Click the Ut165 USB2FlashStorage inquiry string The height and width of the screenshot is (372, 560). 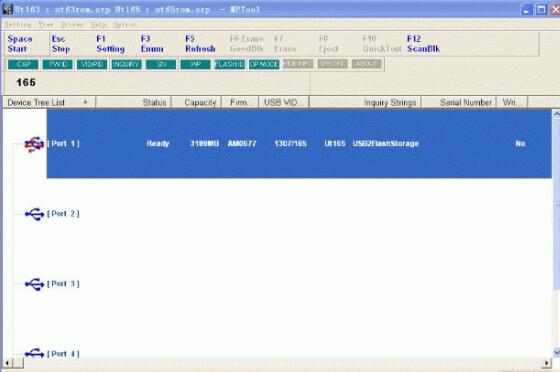[371, 144]
